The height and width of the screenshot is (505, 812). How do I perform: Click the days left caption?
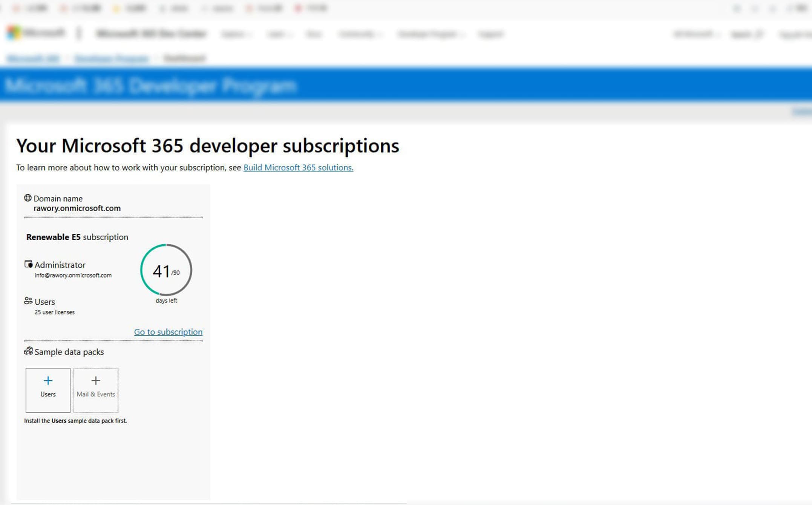tap(166, 301)
